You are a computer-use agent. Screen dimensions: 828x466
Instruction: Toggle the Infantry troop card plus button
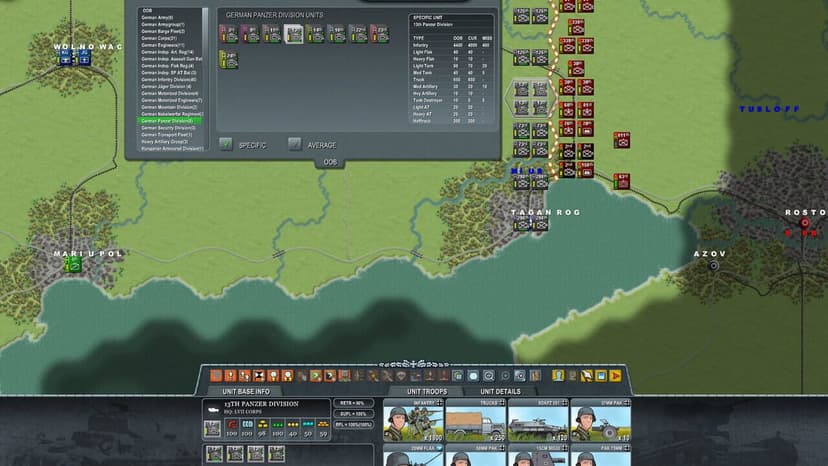click(439, 403)
